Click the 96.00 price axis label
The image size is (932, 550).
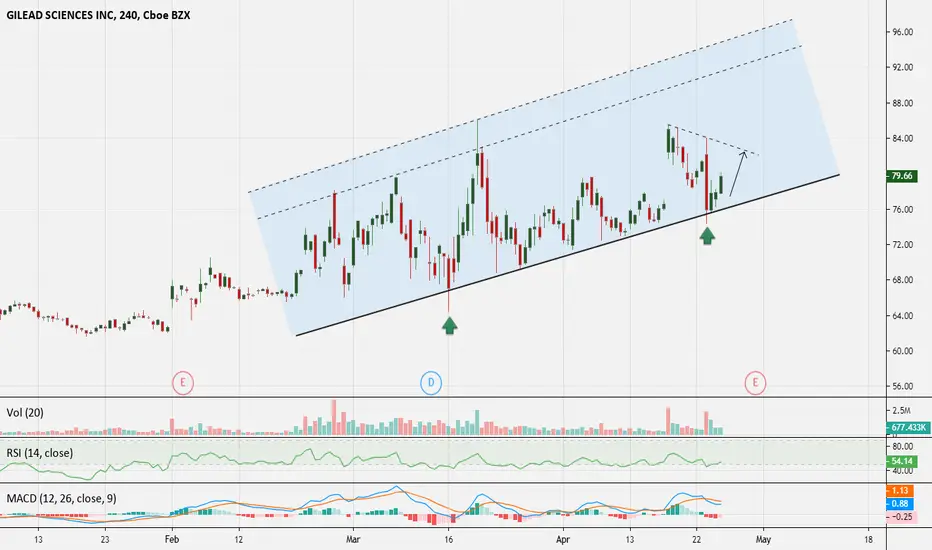pyautogui.click(x=902, y=32)
